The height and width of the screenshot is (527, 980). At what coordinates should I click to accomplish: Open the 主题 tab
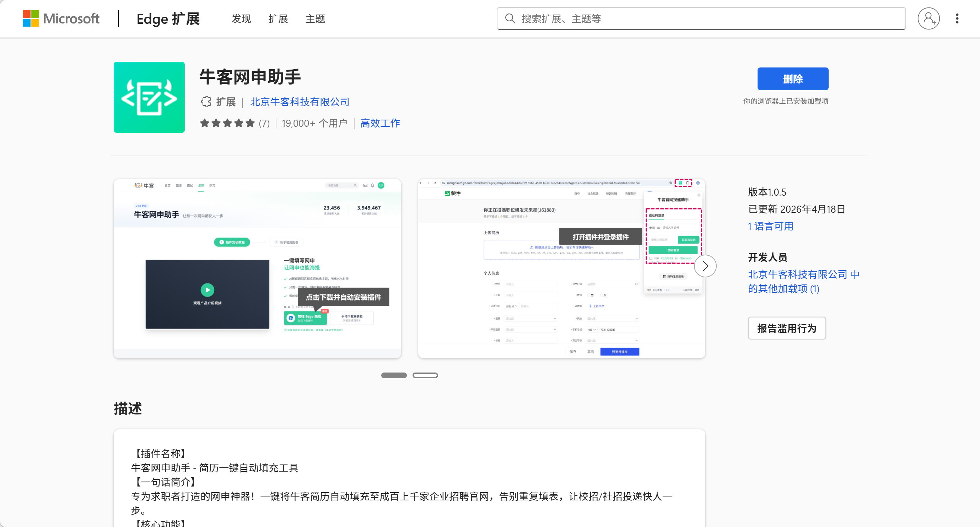click(315, 18)
